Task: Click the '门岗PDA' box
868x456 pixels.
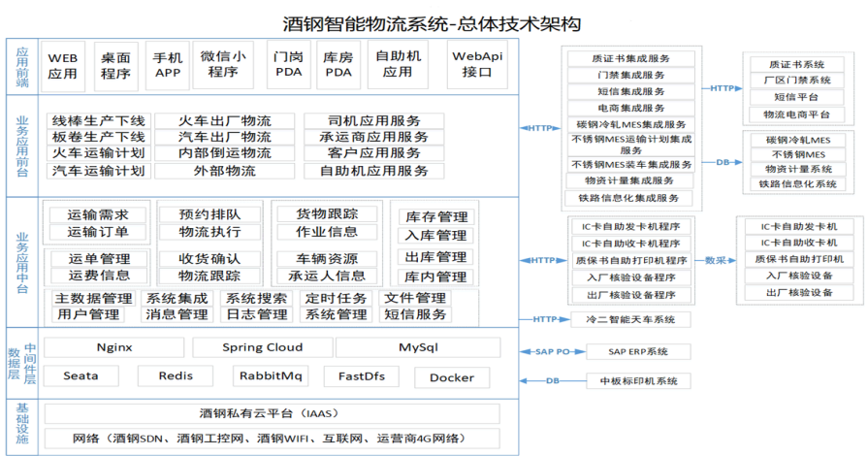Action: 288,64
